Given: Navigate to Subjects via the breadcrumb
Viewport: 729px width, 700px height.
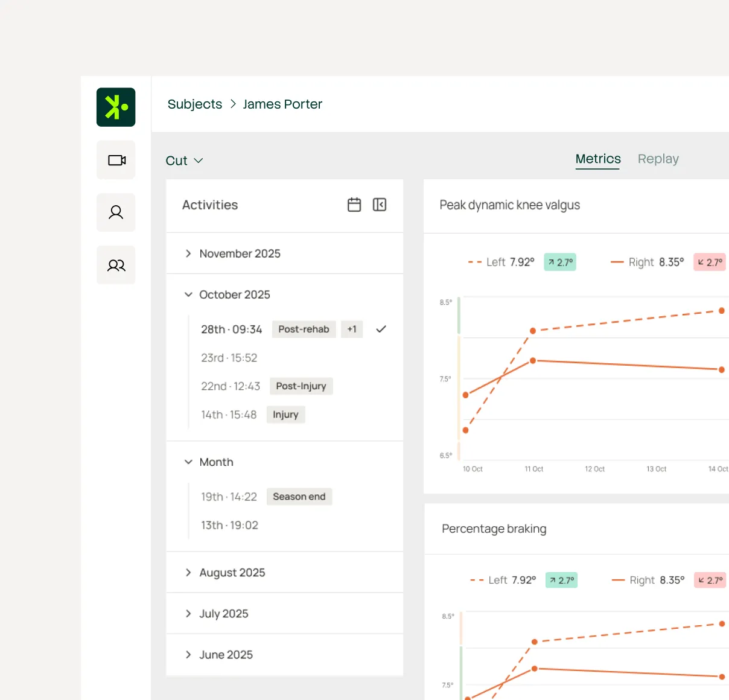Looking at the screenshot, I should point(194,104).
